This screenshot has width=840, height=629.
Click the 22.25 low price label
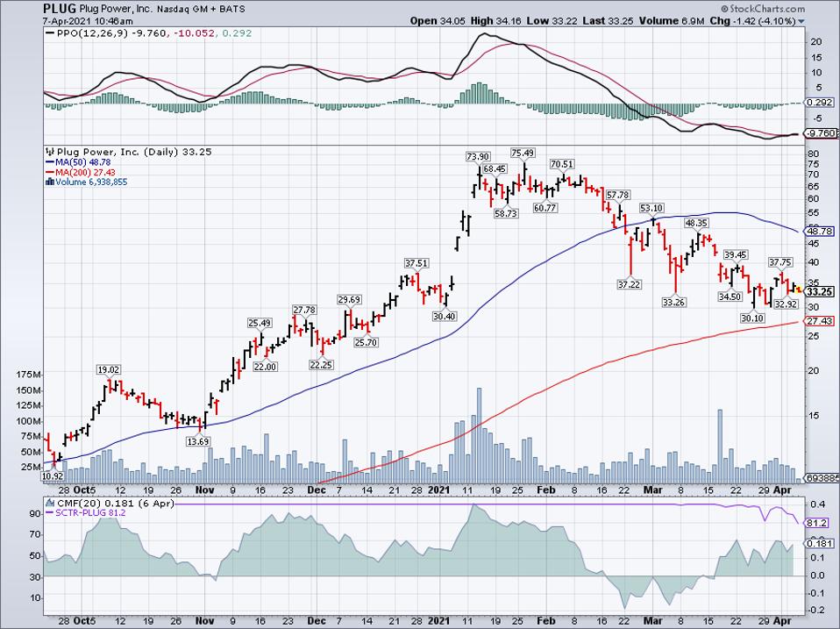pos(321,364)
